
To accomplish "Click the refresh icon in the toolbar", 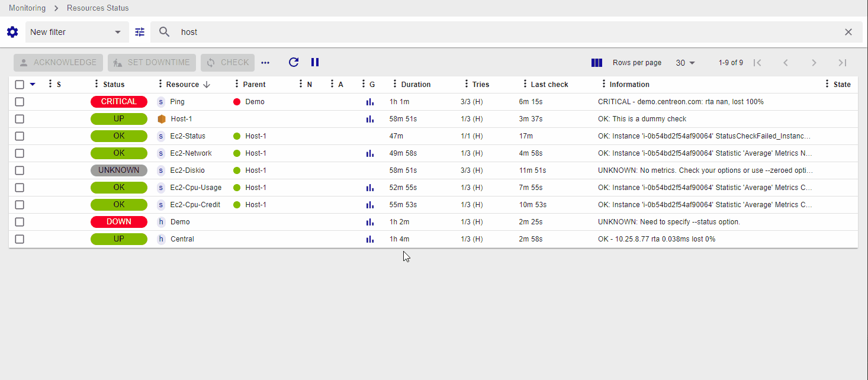I will (x=294, y=62).
